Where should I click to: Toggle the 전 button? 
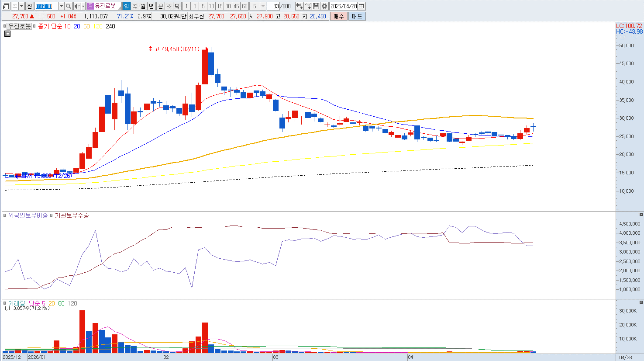[x=29, y=6]
